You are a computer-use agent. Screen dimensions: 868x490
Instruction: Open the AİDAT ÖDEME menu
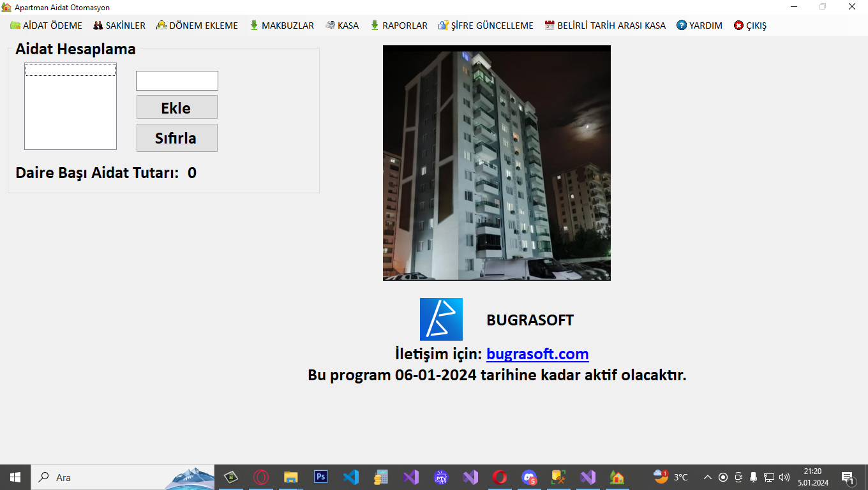[46, 26]
